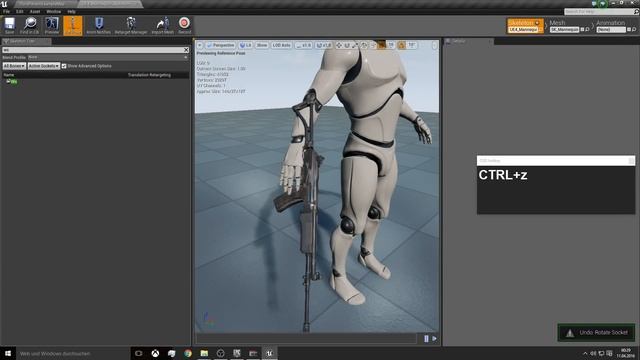The height and width of the screenshot is (360, 640).
Task: Open the Perspective view dropdown
Action: (221, 45)
